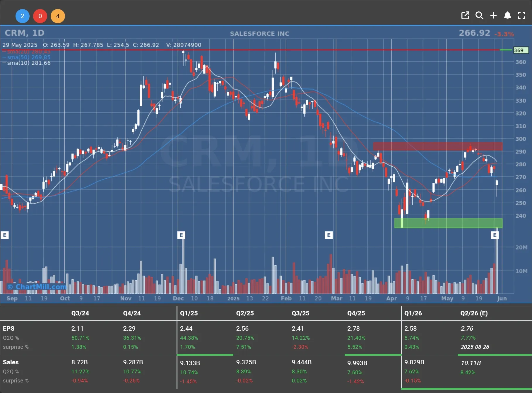Viewport: 532px width, 393px height.
Task: Click the earnings E marker near Dec
Action: click(x=181, y=235)
